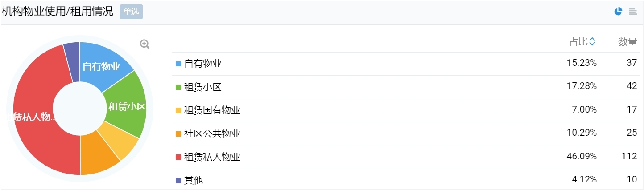Viewport: 644px width, 190px height.
Task: Click the 数量 column header
Action: pos(627,42)
